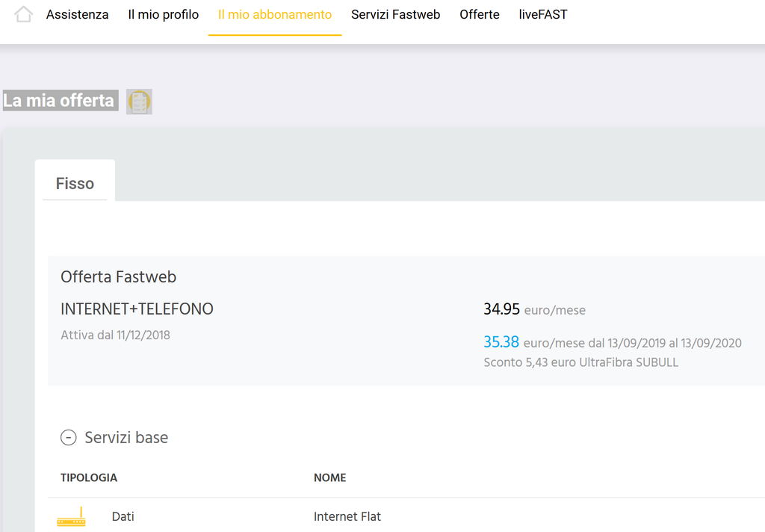Click the 34.95 euro/mese price
Viewport: 765px width, 532px height.
coord(501,309)
